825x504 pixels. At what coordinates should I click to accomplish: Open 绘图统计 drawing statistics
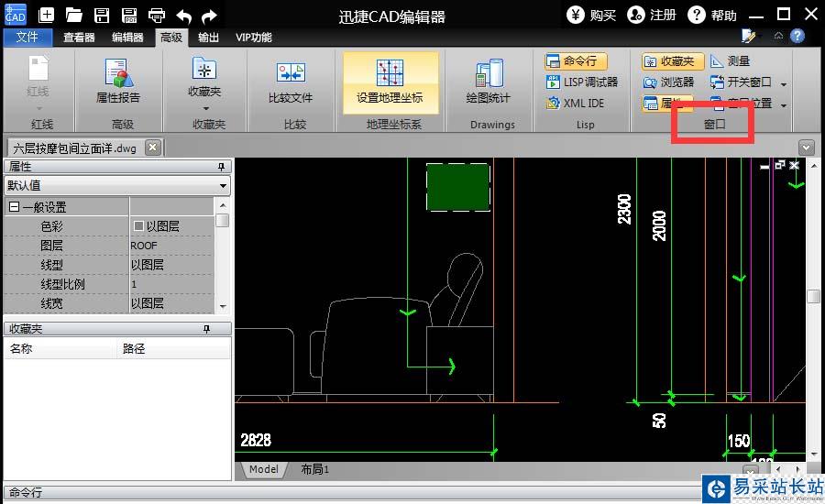point(489,81)
